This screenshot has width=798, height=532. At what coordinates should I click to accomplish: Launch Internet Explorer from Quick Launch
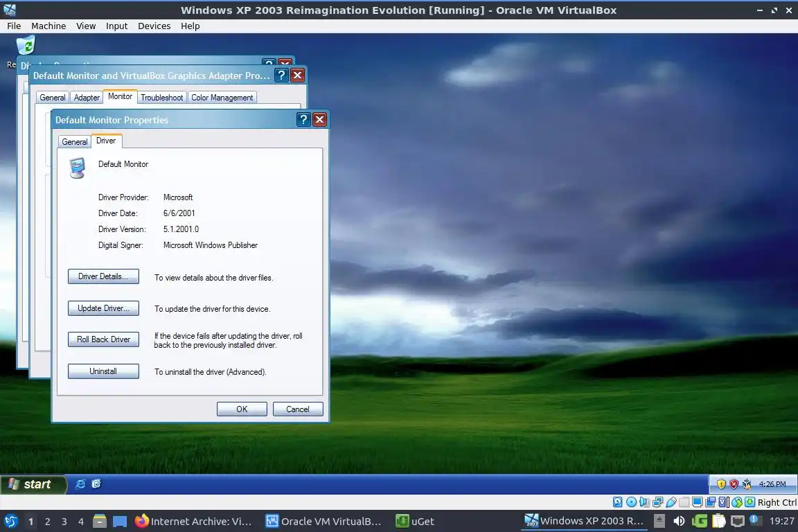(x=80, y=484)
